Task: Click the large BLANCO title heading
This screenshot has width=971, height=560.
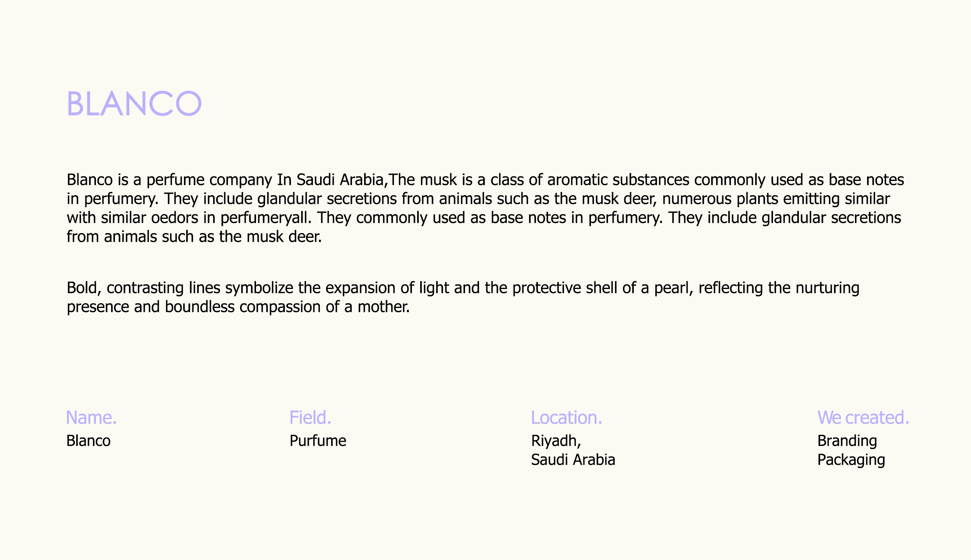Action: (x=134, y=103)
